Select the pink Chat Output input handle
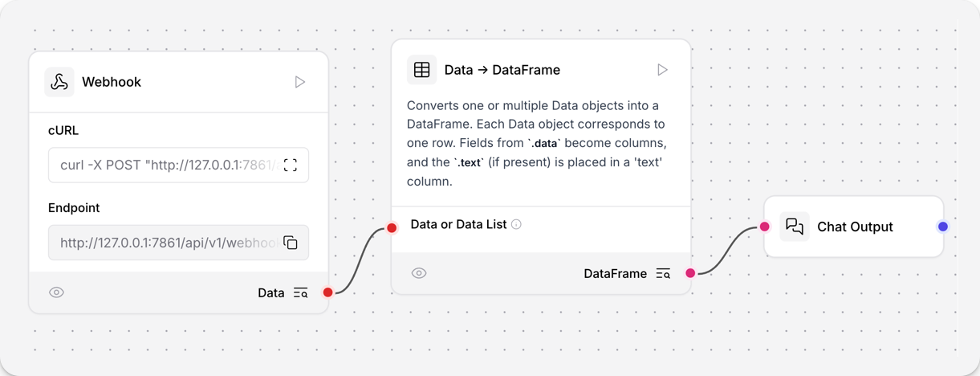 click(765, 227)
